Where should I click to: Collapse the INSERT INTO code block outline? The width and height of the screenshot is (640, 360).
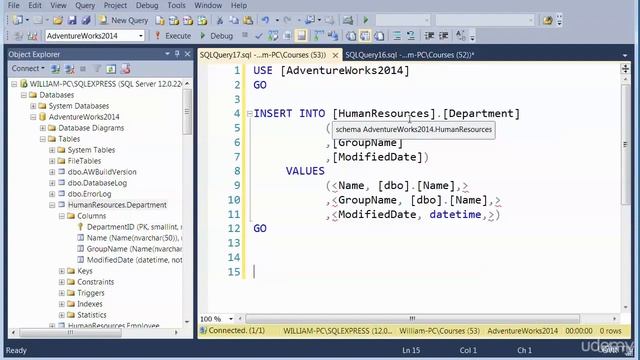point(249,113)
